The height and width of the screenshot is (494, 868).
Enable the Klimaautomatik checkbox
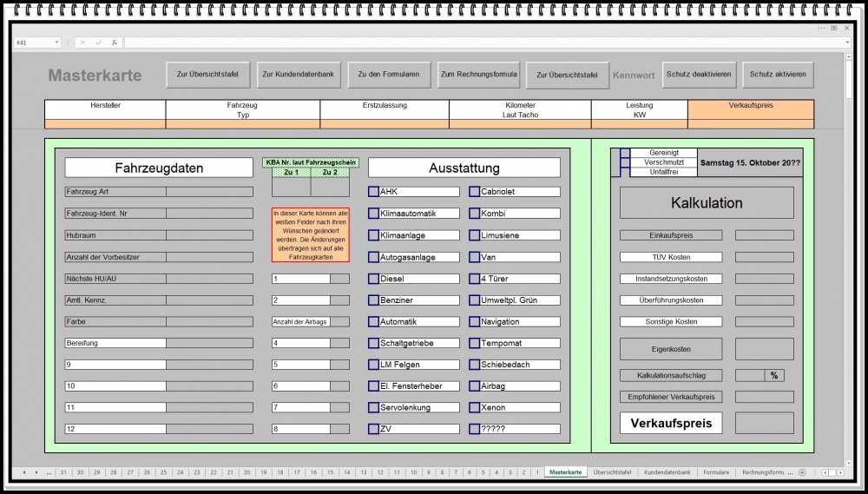coord(373,214)
